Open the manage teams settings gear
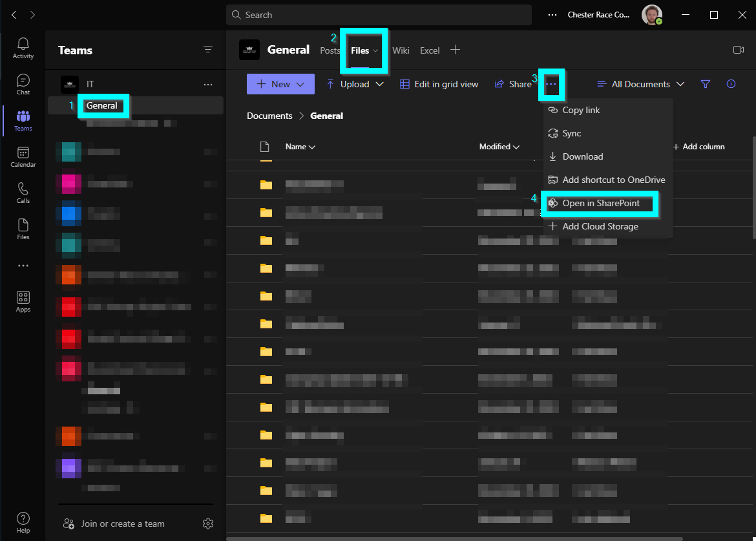Screen dimensions: 756x541 208,523
